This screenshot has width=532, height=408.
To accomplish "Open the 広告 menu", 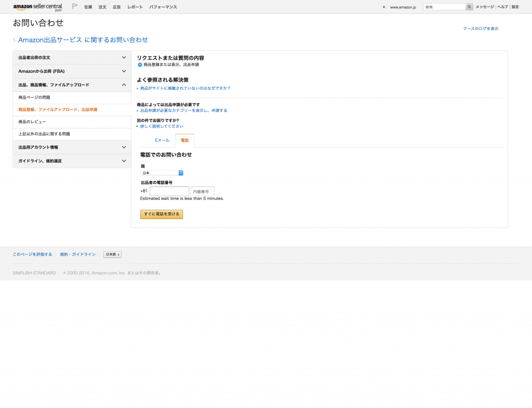I will coord(117,7).
